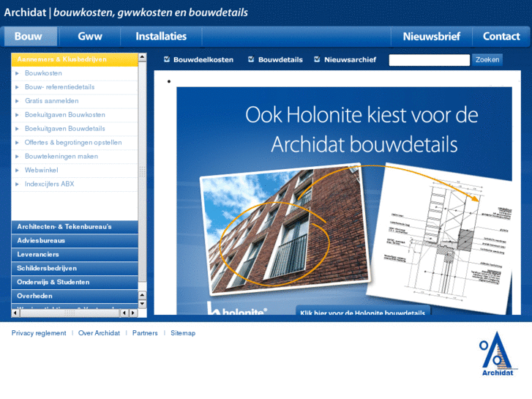Open Bouw- referentiedetails link
Image resolution: width=532 pixels, height=399 pixels.
point(60,87)
